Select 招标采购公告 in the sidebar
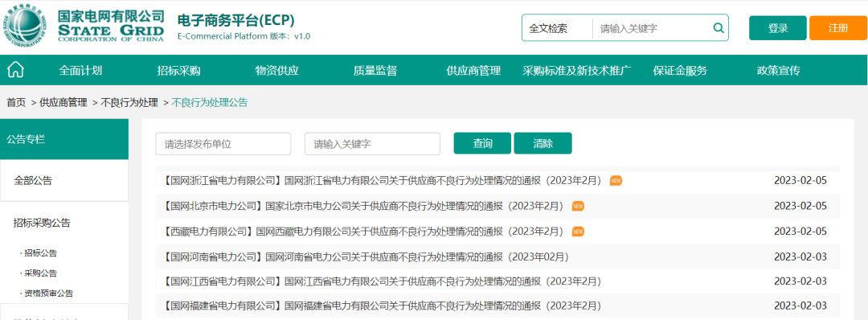The width and height of the screenshot is (868, 320). point(42,223)
